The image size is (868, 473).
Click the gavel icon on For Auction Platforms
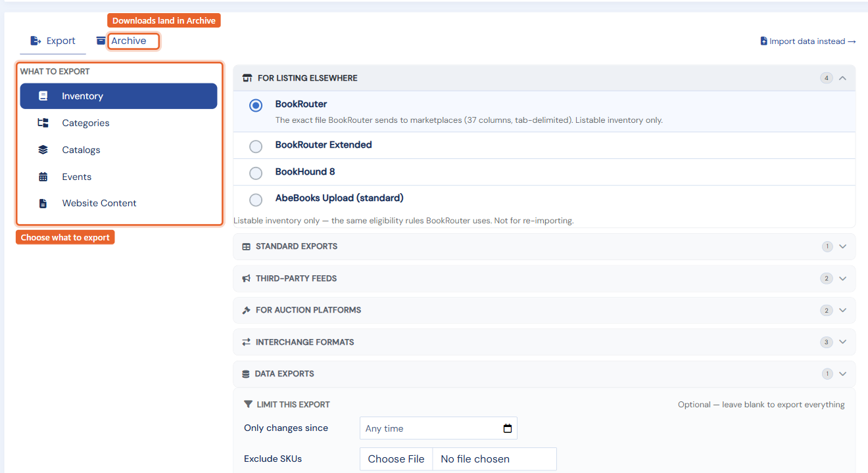(x=247, y=310)
